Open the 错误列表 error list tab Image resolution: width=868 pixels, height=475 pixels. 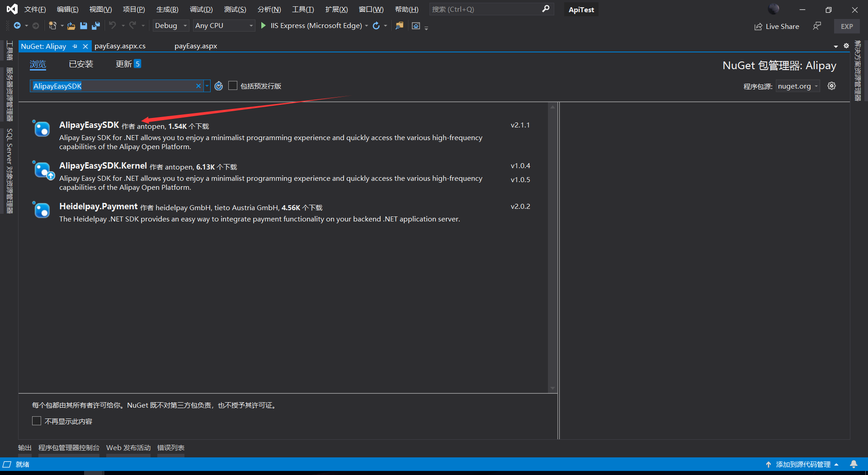(x=171, y=447)
